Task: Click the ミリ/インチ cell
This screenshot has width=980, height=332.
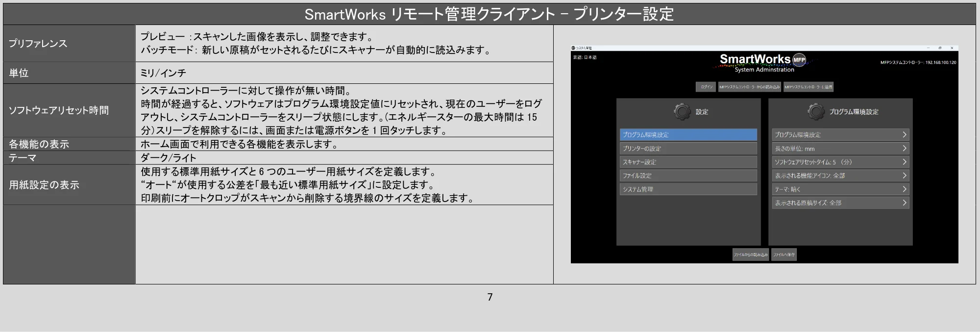Action: [x=344, y=73]
